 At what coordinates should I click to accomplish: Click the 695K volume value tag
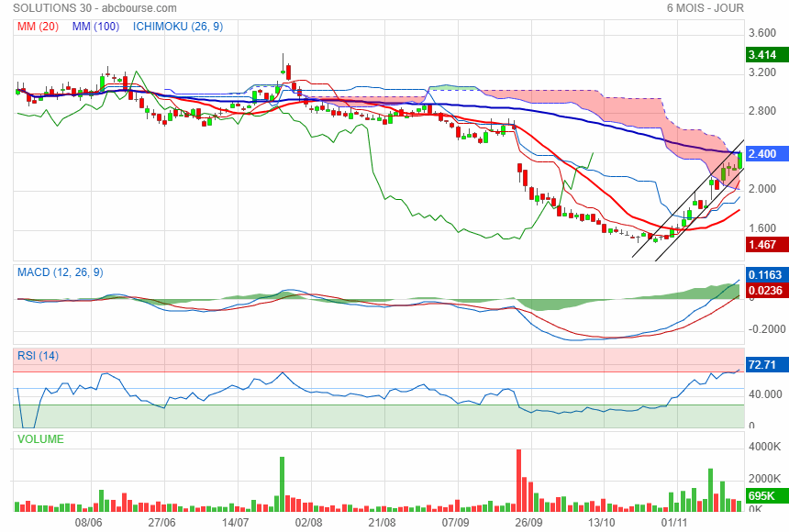767,495
